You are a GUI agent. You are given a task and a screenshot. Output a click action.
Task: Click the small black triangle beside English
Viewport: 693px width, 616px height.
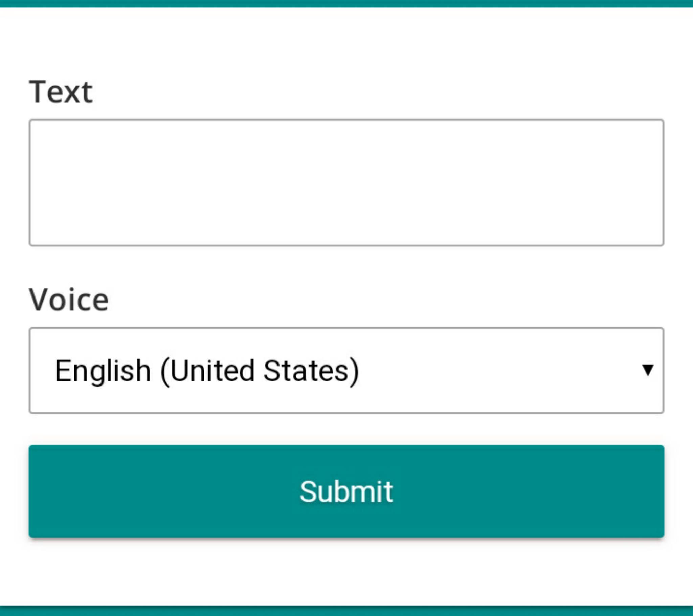(648, 370)
